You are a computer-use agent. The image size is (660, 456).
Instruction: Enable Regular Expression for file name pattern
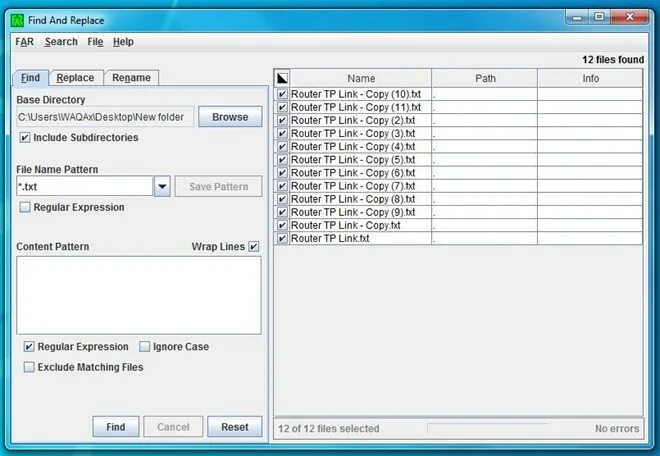25,207
